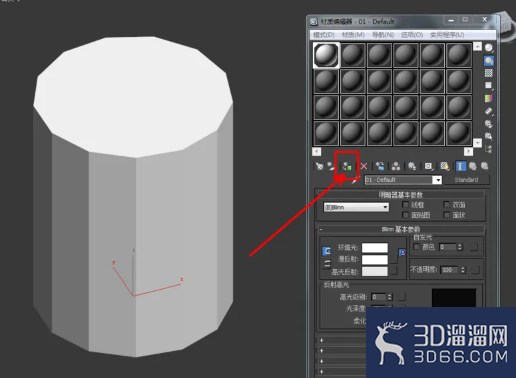516x378 pixels.
Task: Open the 高光反射 color swatch
Action: pyautogui.click(x=375, y=271)
